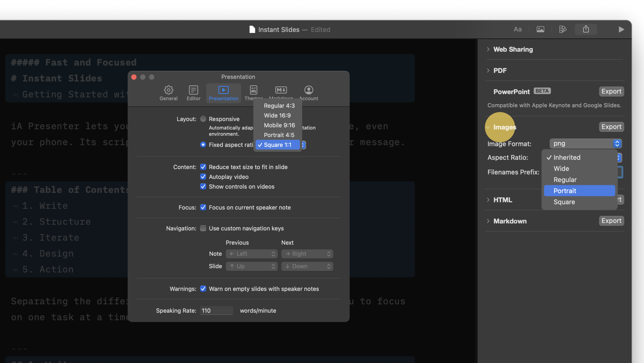Enable Use custom navigation keys checkbox
The width and height of the screenshot is (644, 363).
203,228
